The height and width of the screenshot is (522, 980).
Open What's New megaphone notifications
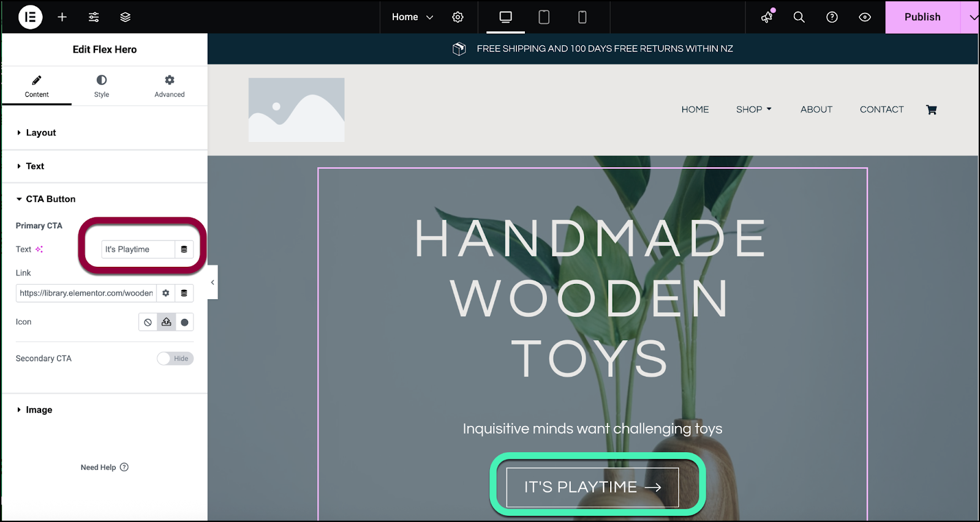pyautogui.click(x=767, y=17)
